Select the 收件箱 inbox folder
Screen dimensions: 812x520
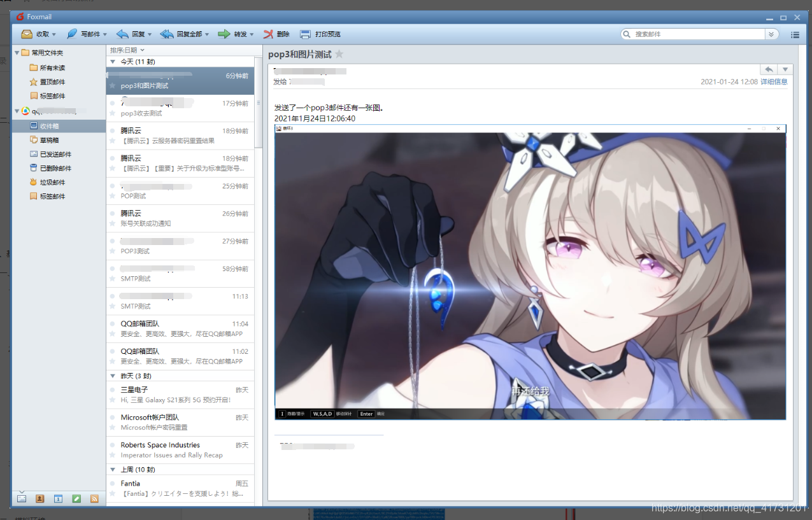59,126
